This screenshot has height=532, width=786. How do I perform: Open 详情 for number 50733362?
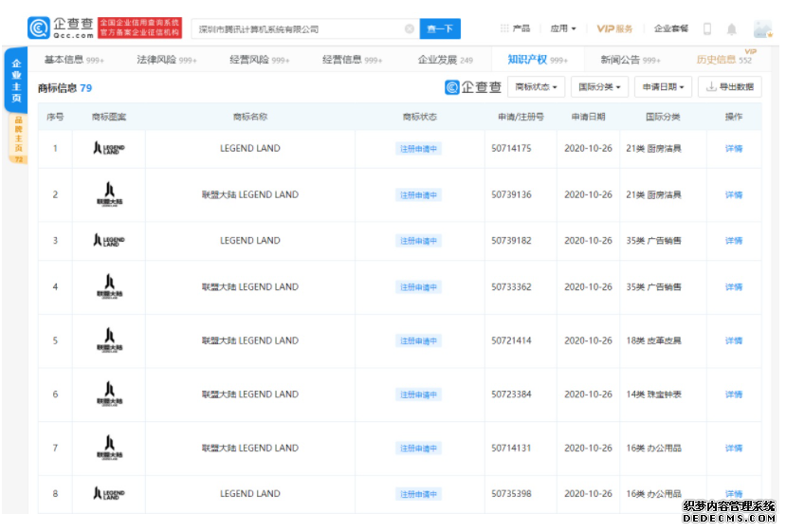tap(733, 286)
